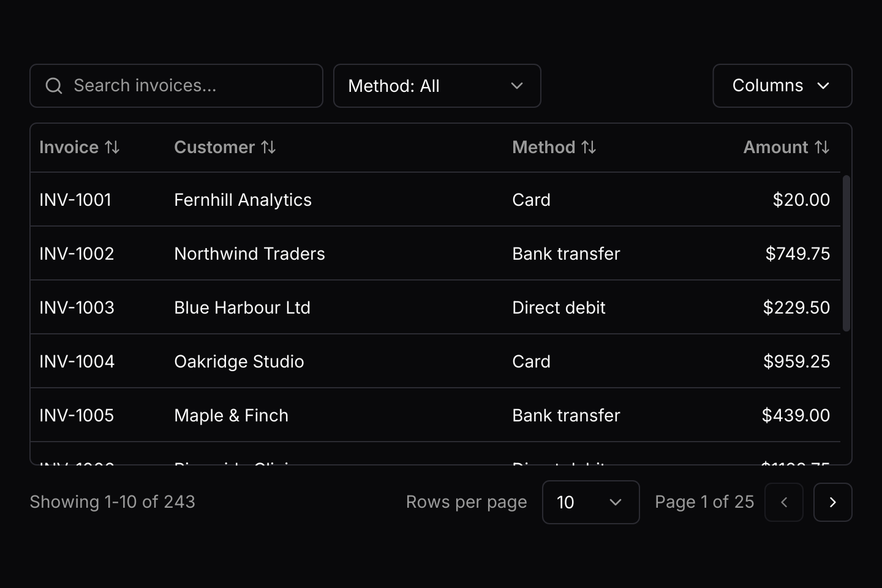
Task: Click the Showing 1-10 of 243 text
Action: (112, 502)
